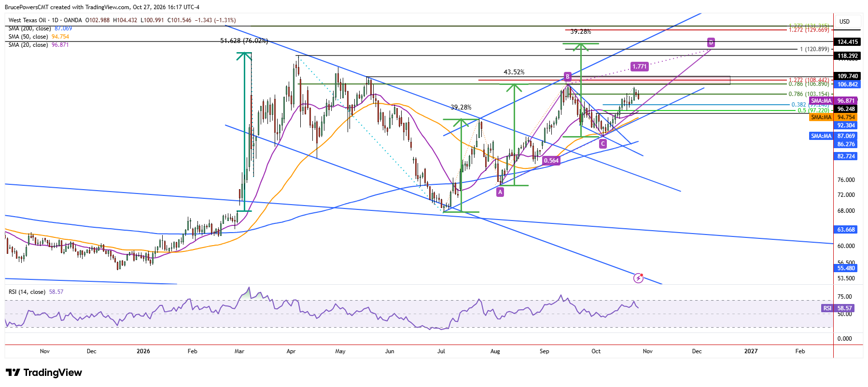868x387 pixels.
Task: Click the 109.740 price axis label
Action: 848,76
